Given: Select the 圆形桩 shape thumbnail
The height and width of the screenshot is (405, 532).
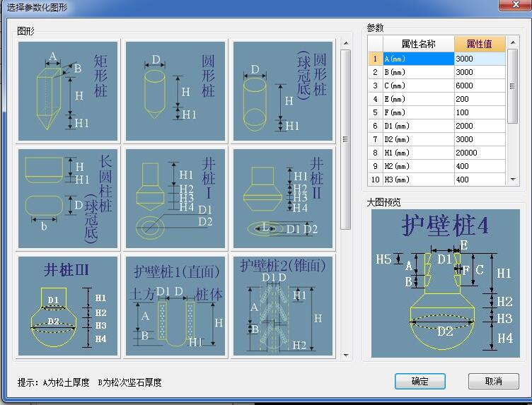Looking at the screenshot, I should click(x=175, y=91).
